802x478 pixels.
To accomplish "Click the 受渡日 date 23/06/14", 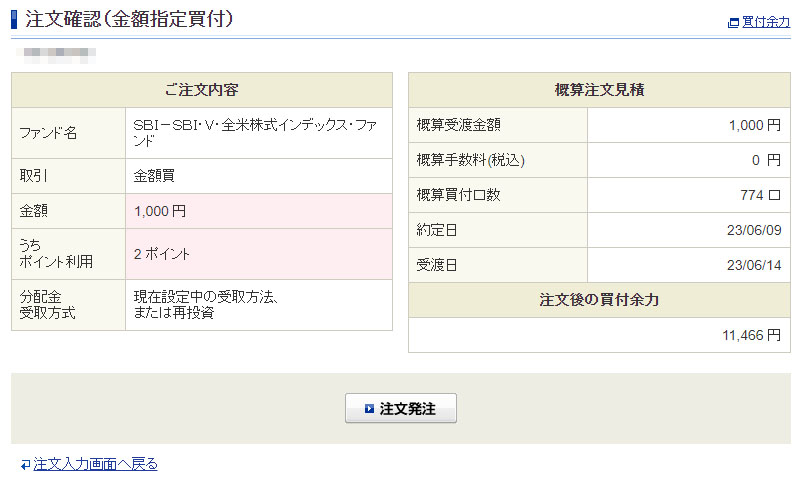I will point(755,265).
